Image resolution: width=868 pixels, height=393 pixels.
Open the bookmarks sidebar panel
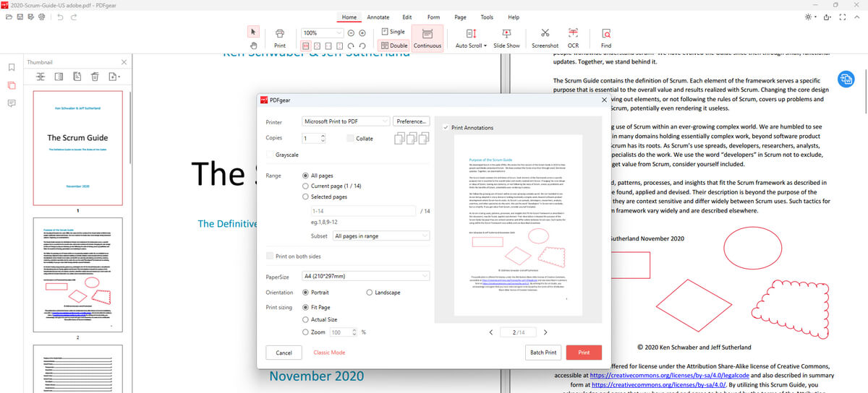coord(11,67)
